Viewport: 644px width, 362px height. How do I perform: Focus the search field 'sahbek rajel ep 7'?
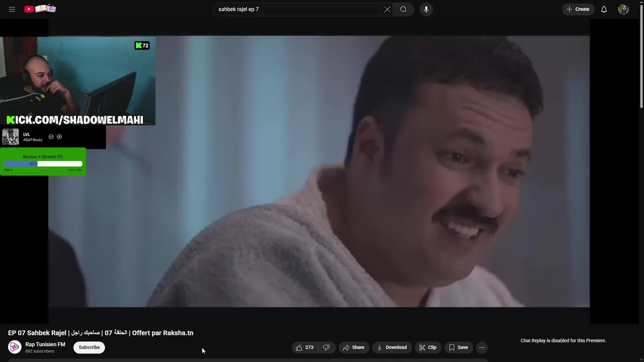(298, 9)
